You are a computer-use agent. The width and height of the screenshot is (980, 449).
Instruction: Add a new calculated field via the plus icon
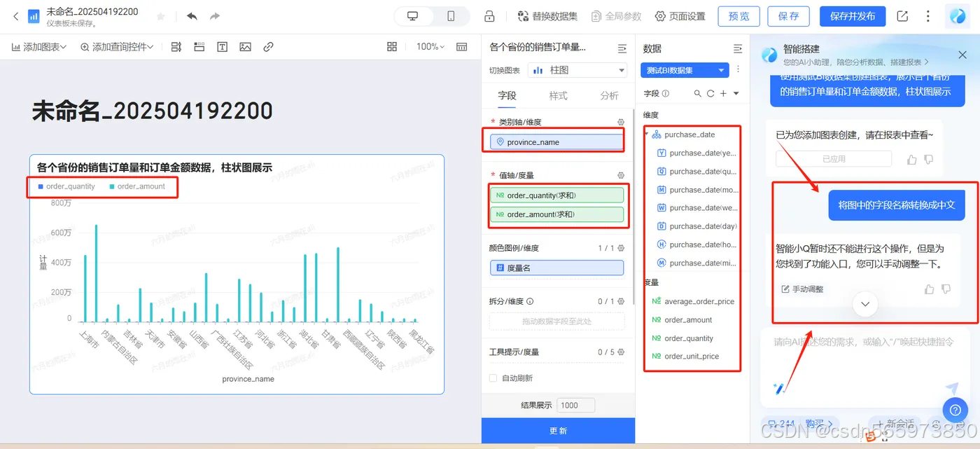coord(723,94)
